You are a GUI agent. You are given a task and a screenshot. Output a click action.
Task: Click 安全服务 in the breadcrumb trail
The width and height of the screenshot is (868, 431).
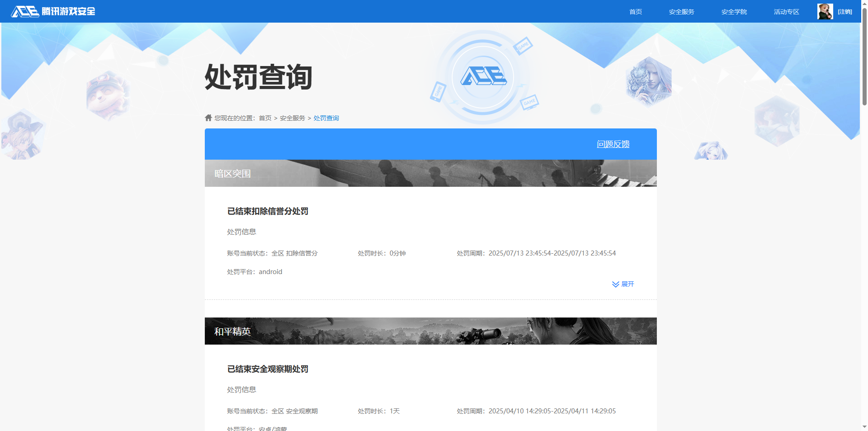coord(292,118)
